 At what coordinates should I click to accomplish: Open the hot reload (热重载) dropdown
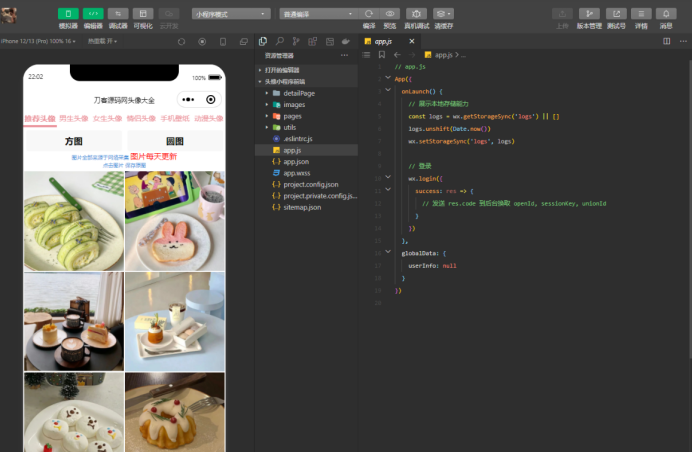pos(102,41)
